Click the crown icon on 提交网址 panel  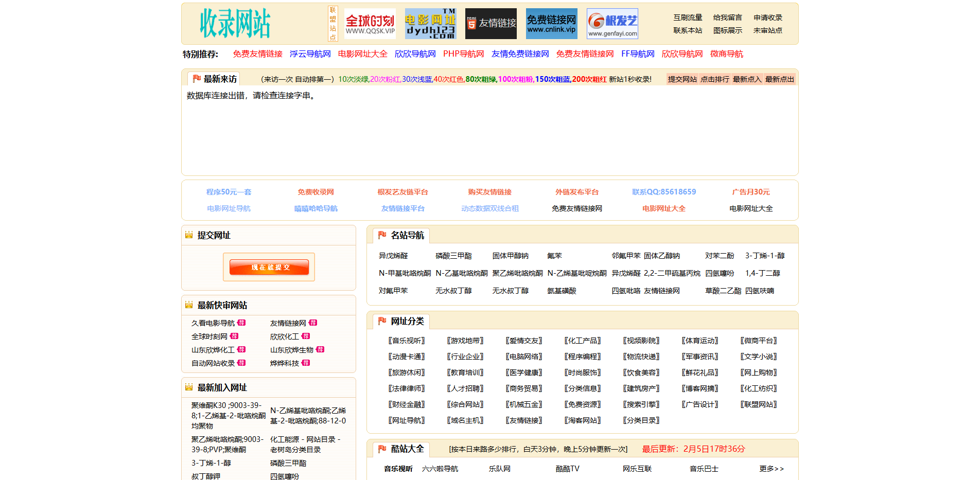pyautogui.click(x=188, y=235)
